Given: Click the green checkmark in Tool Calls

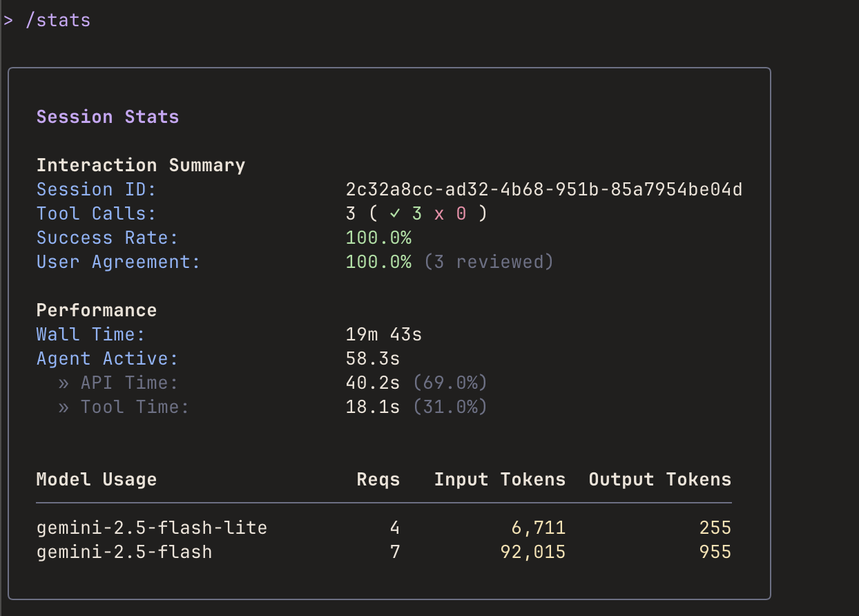Looking at the screenshot, I should (394, 214).
